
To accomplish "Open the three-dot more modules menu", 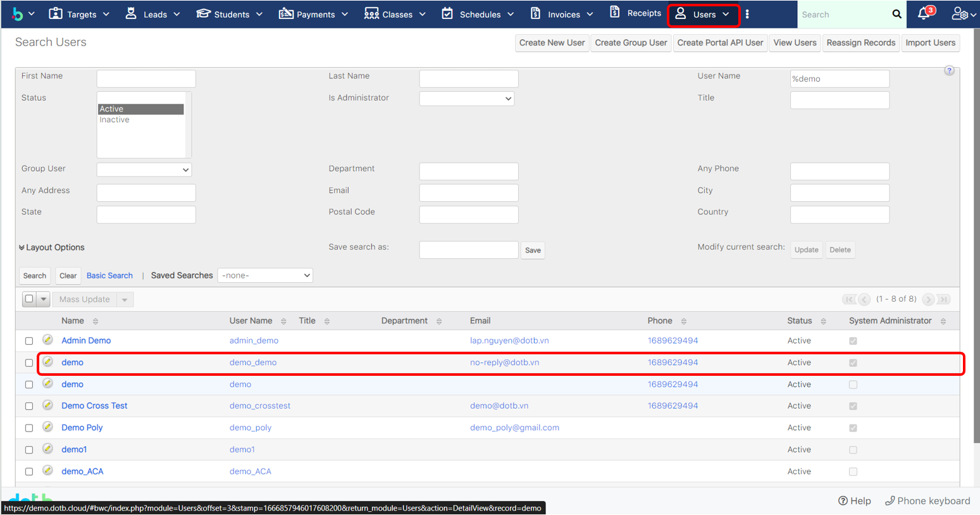I will pyautogui.click(x=747, y=14).
